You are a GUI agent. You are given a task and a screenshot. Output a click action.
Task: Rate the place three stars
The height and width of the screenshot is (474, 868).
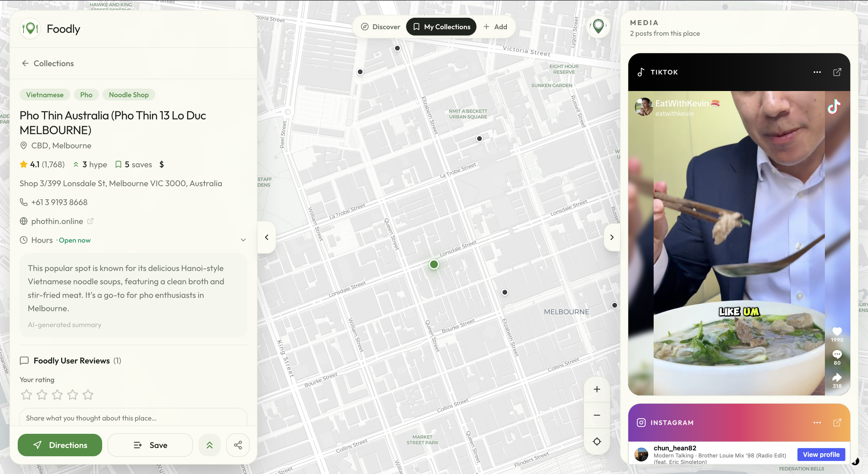[57, 395]
